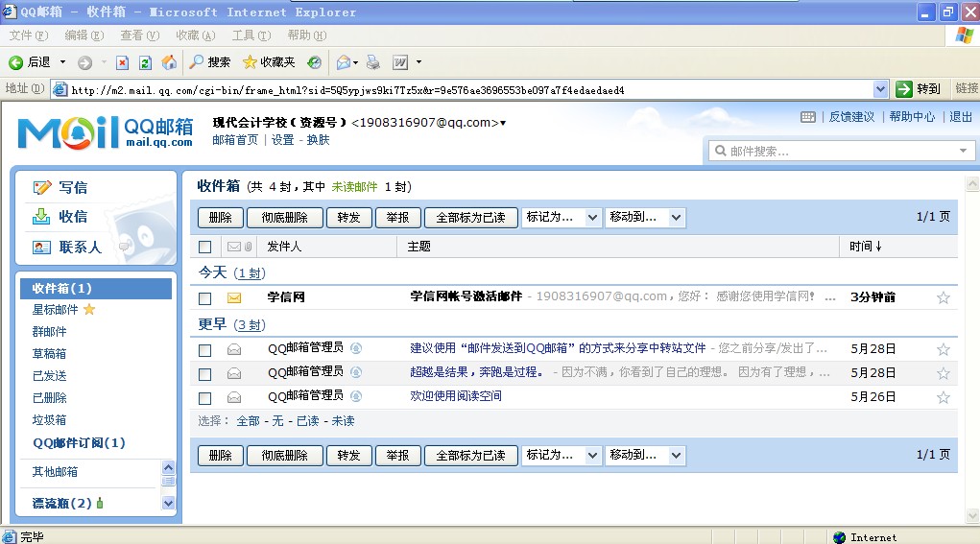
Task: Open the 垃圾箱 folder
Action: [x=49, y=419]
